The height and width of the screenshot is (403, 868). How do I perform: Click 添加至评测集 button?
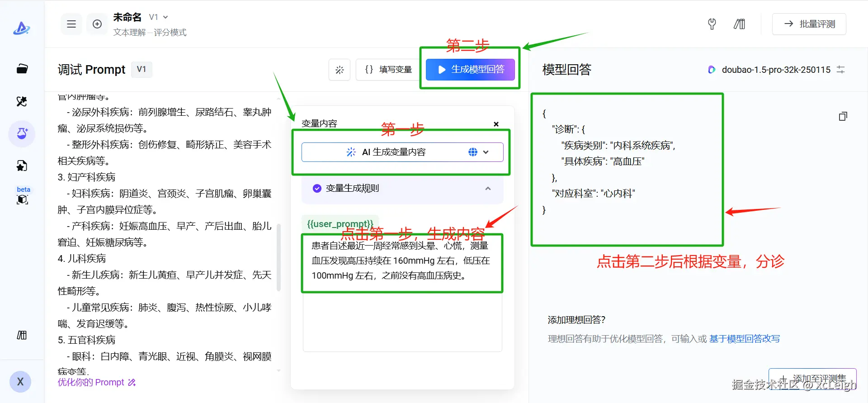coord(812,379)
